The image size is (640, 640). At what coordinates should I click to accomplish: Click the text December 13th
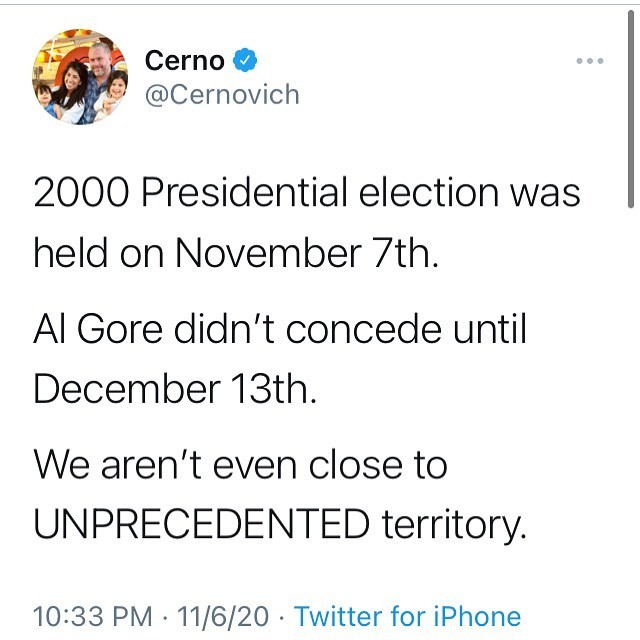175,388
